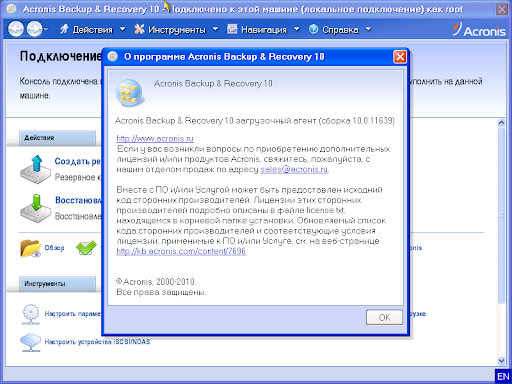This screenshot has width=512, height=384.
Task: Click the iSCSI/NDAS devices icon
Action: pyautogui.click(x=31, y=342)
